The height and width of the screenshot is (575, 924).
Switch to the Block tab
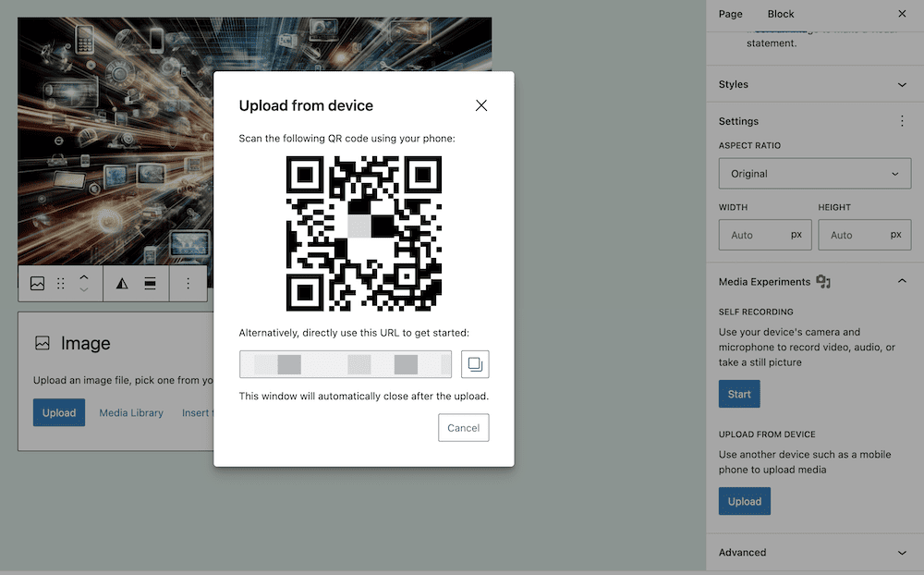[780, 14]
